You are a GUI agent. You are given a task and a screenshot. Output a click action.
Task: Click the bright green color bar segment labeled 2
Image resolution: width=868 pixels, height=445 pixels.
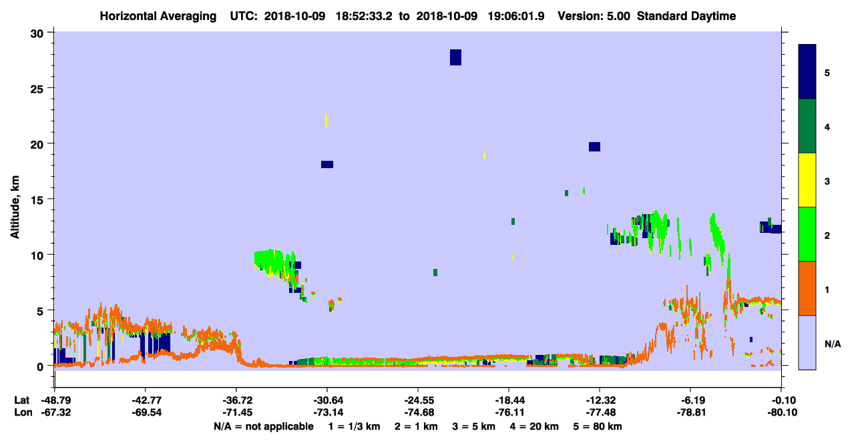tap(807, 234)
